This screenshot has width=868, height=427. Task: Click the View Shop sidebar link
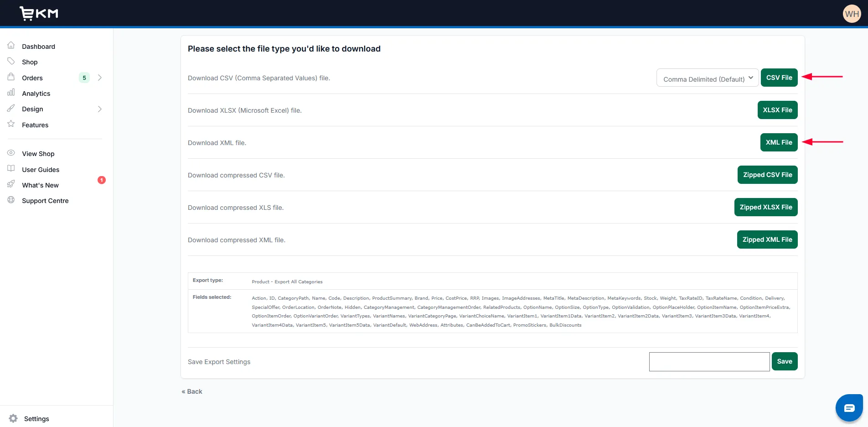38,154
